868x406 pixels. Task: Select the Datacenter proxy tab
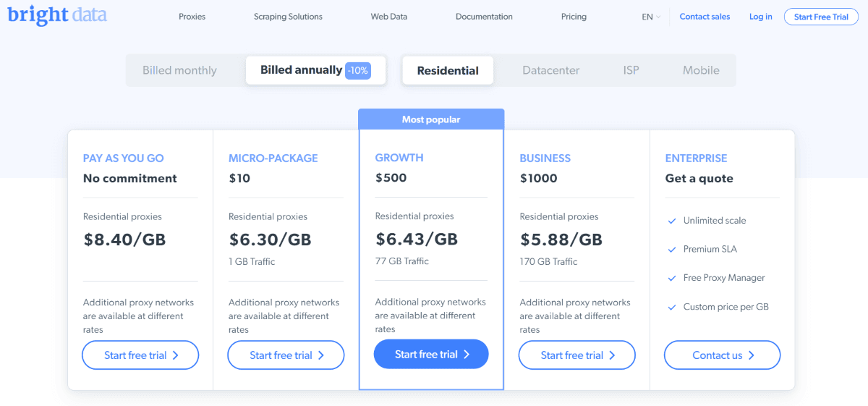pos(551,70)
